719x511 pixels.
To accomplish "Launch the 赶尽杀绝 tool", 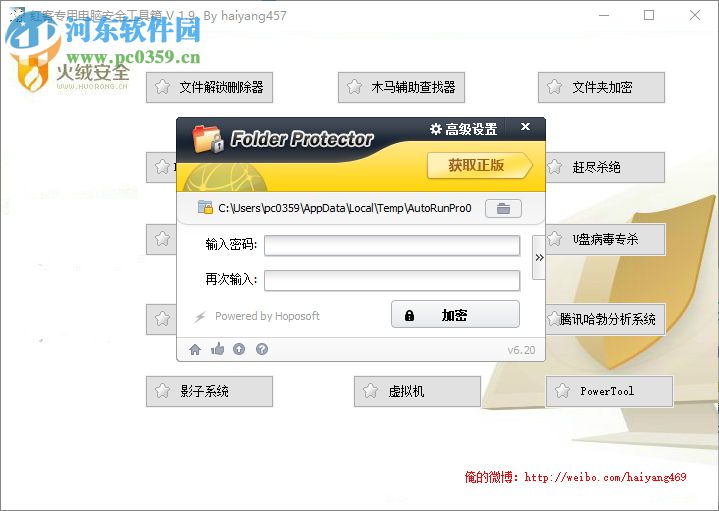I will click(605, 167).
